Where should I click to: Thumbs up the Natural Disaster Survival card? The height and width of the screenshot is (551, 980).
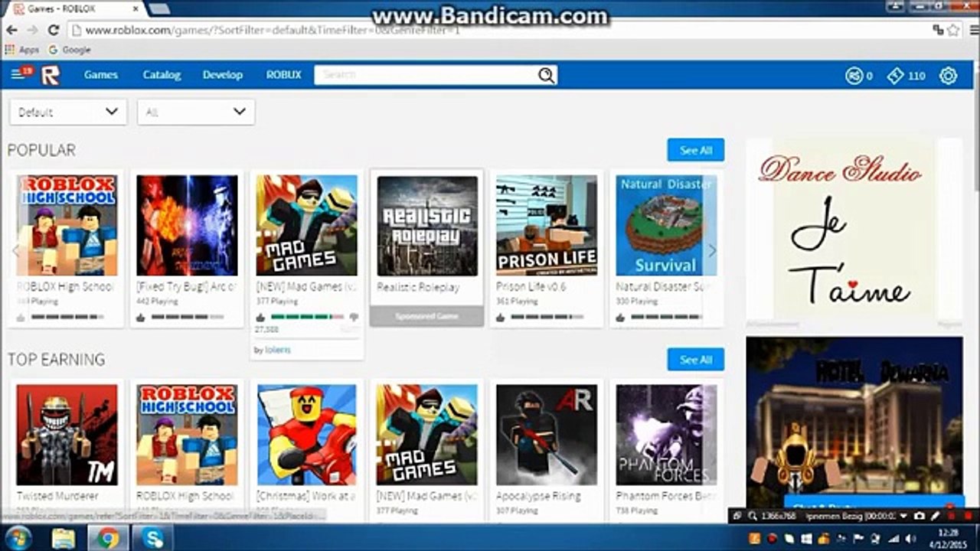pos(620,317)
